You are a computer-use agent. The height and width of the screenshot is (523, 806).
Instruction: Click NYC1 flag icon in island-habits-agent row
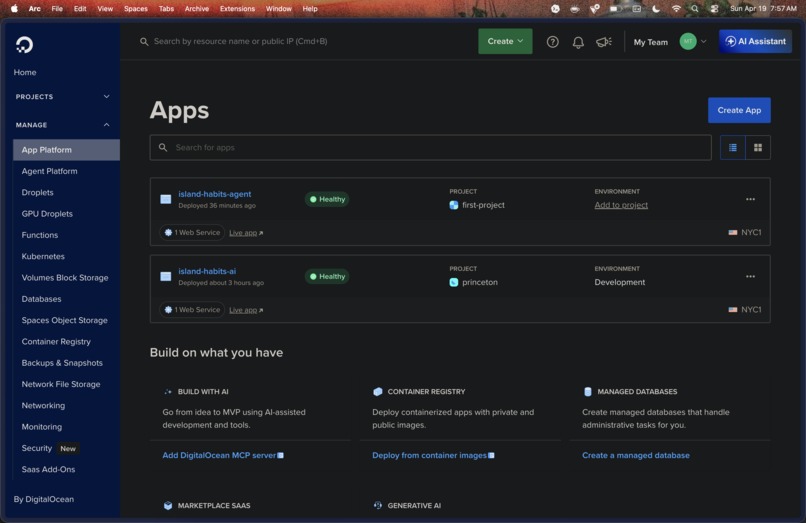[732, 232]
